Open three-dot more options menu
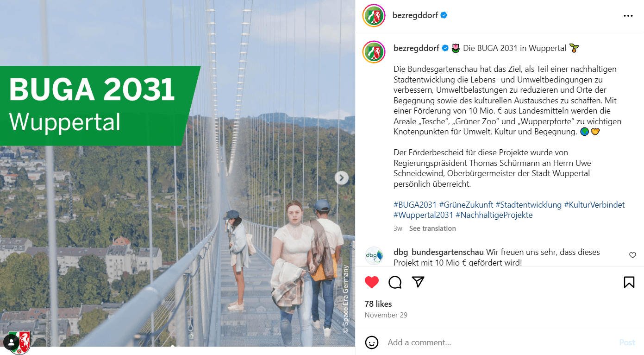 tap(628, 16)
